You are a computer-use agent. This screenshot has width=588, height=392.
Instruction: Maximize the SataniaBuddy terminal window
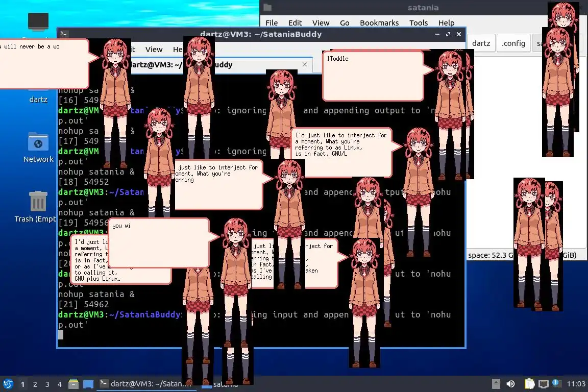[448, 34]
